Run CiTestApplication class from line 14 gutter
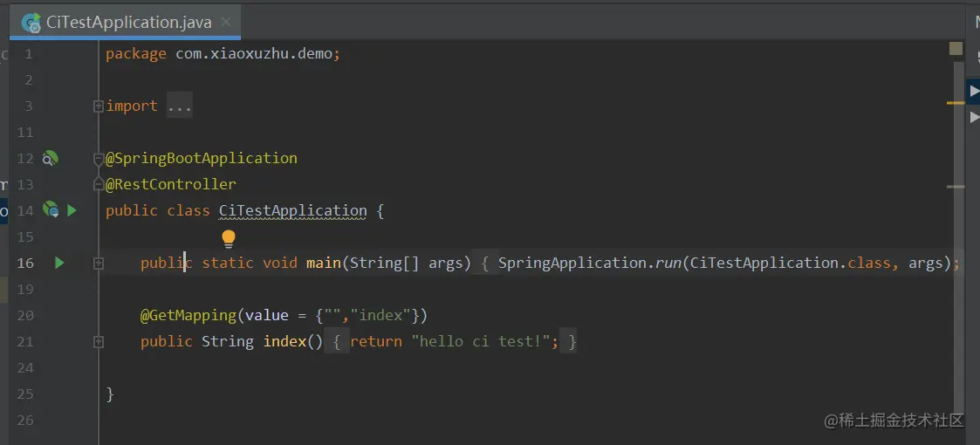 click(x=72, y=210)
